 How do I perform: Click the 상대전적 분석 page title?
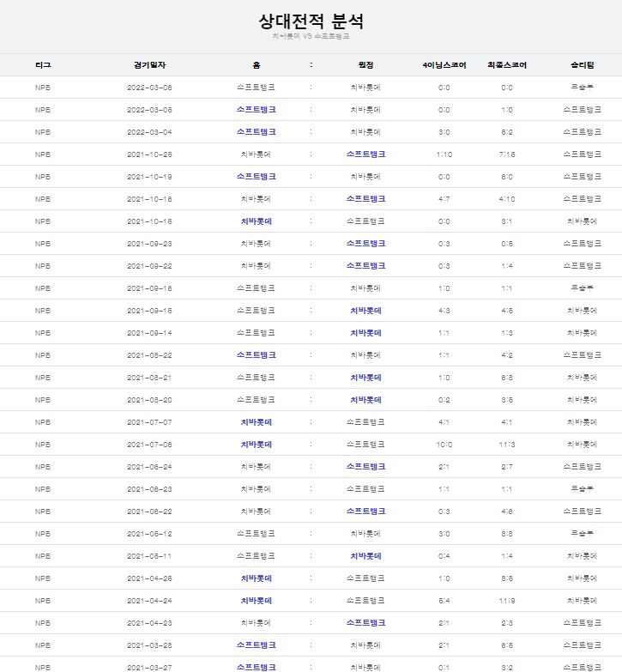coord(311,21)
